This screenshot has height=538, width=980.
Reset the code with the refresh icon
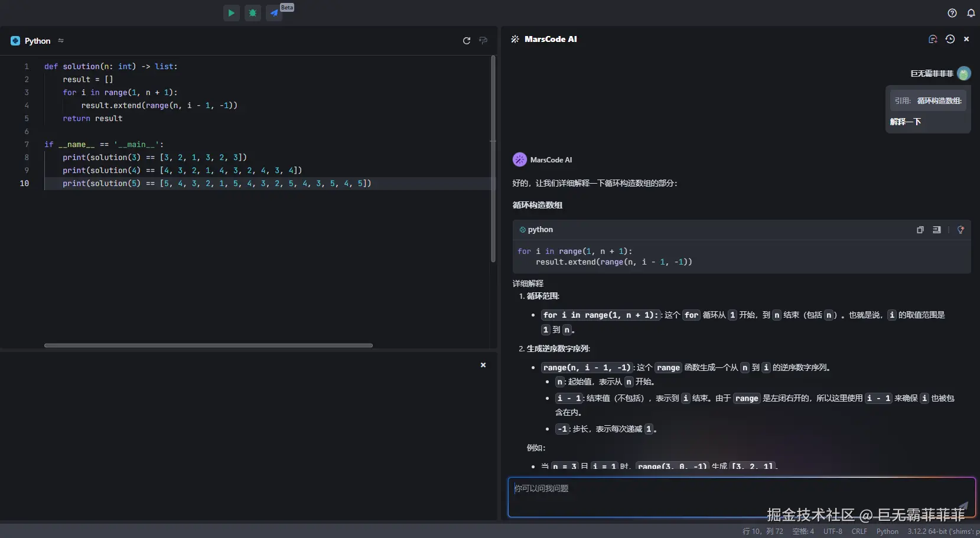(x=467, y=41)
